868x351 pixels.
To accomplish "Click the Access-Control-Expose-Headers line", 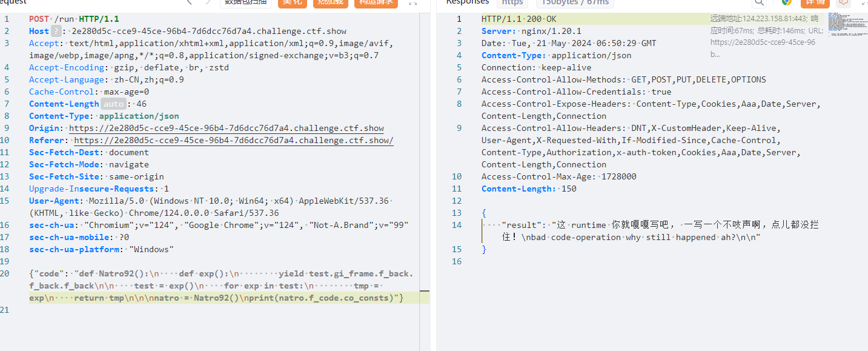I will pos(651,110).
